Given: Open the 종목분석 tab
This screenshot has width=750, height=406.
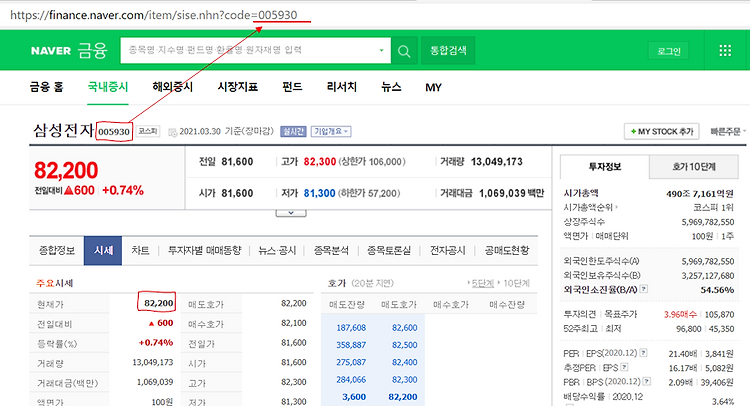Looking at the screenshot, I should coord(331,251).
